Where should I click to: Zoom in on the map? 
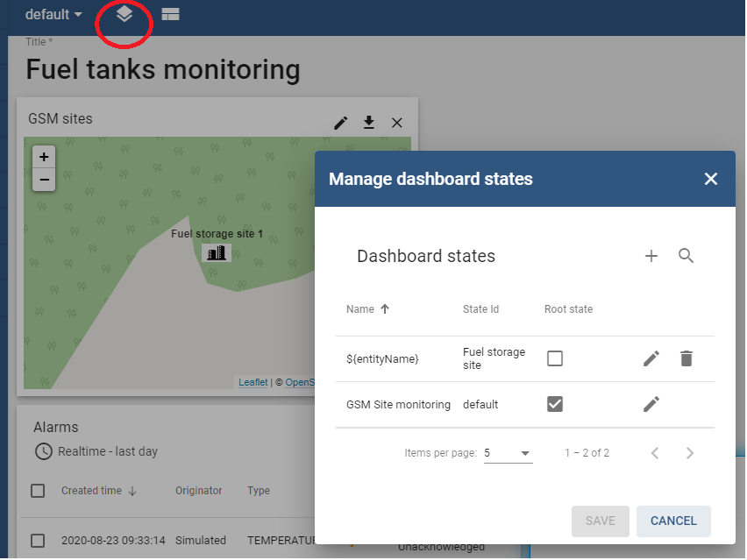coord(44,158)
